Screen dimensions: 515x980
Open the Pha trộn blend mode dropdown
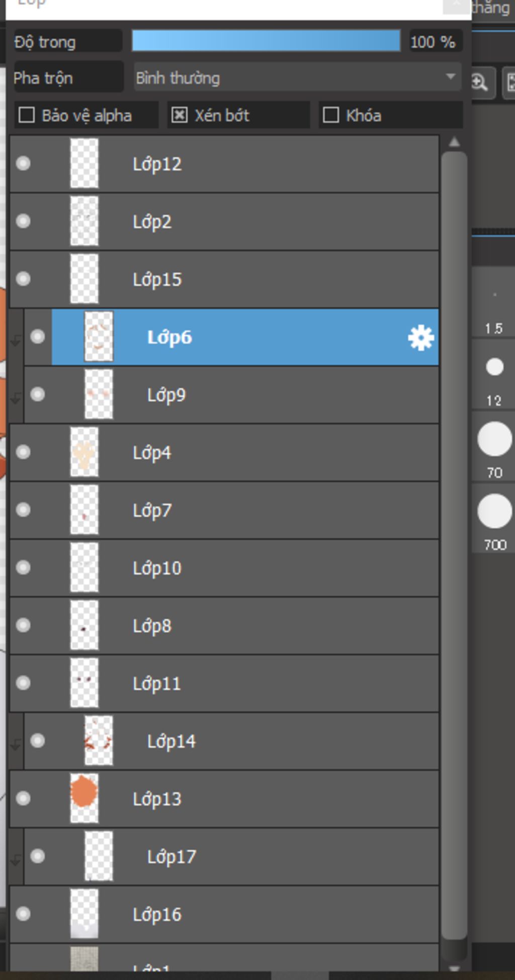pyautogui.click(x=298, y=77)
